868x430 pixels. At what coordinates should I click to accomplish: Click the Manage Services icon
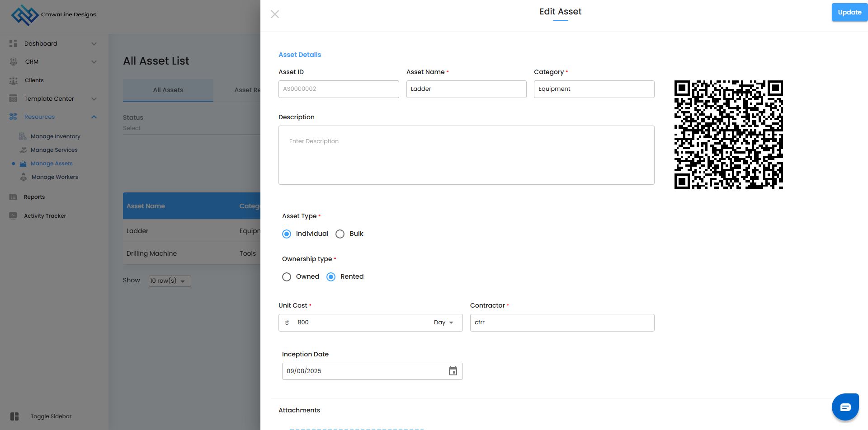[23, 150]
